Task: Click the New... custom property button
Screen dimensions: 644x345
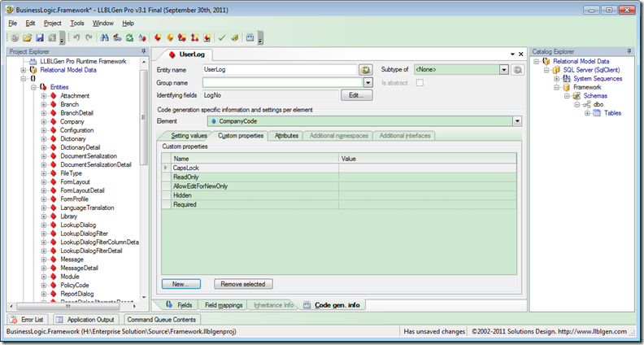Action: pyautogui.click(x=181, y=284)
